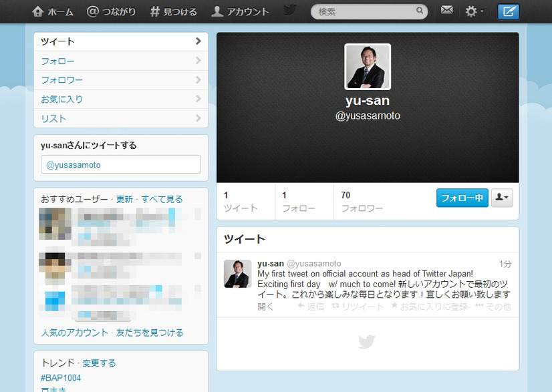Open the user actions person dropdown
552x392 pixels.
pyautogui.click(x=502, y=198)
